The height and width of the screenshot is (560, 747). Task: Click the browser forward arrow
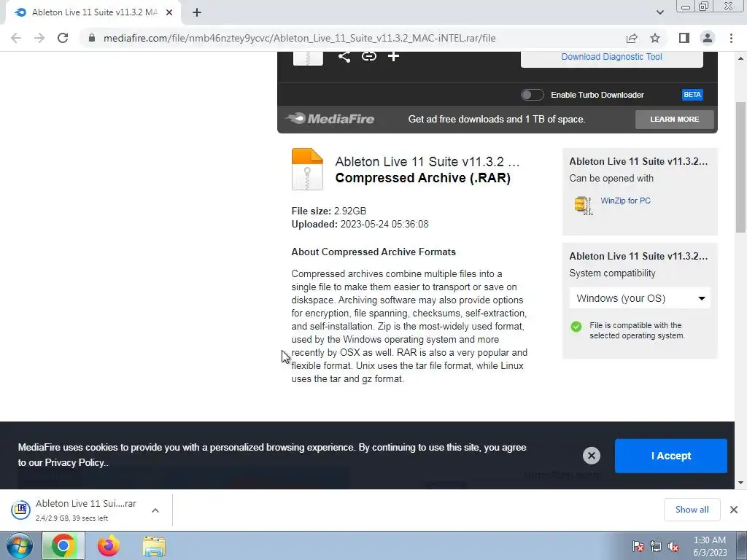coord(39,38)
